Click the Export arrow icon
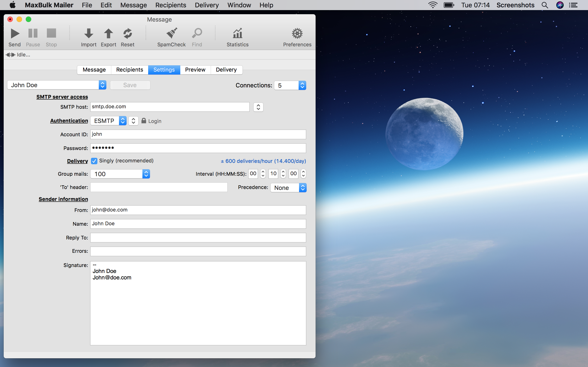The width and height of the screenshot is (588, 367). click(108, 33)
